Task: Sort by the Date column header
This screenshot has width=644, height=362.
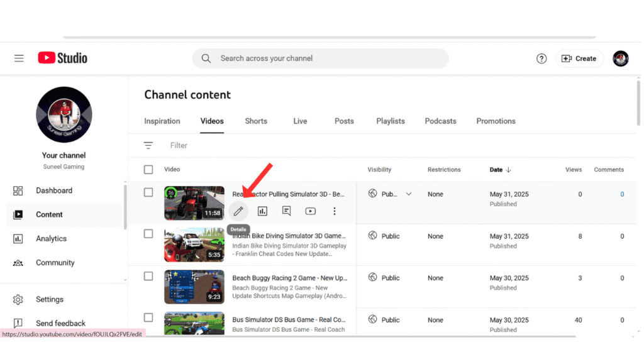Action: tap(500, 170)
